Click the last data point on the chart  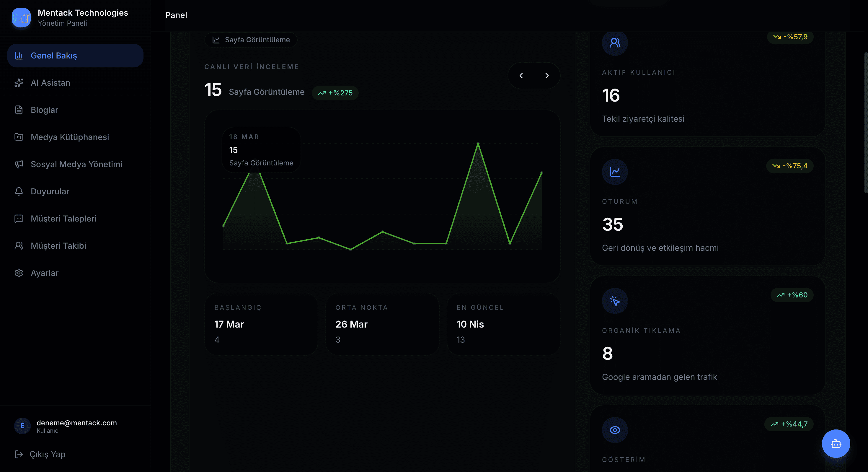tap(541, 173)
